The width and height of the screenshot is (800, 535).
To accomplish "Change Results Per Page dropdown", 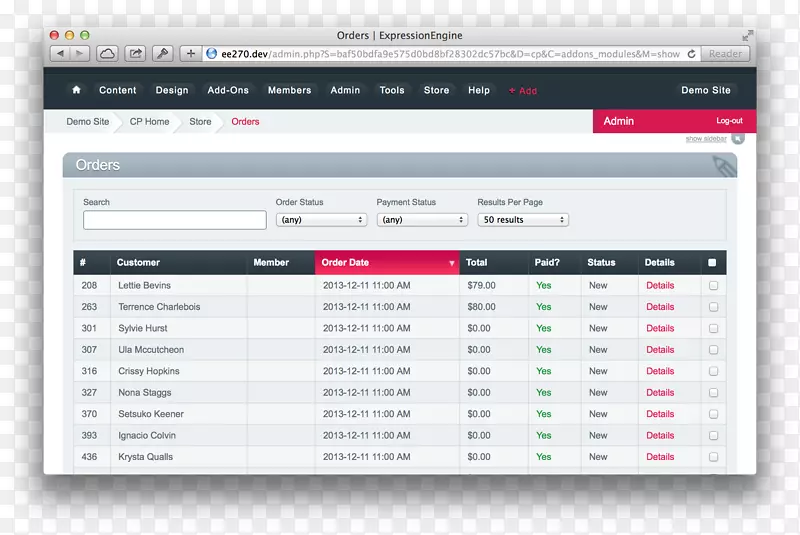I will pyautogui.click(x=523, y=220).
